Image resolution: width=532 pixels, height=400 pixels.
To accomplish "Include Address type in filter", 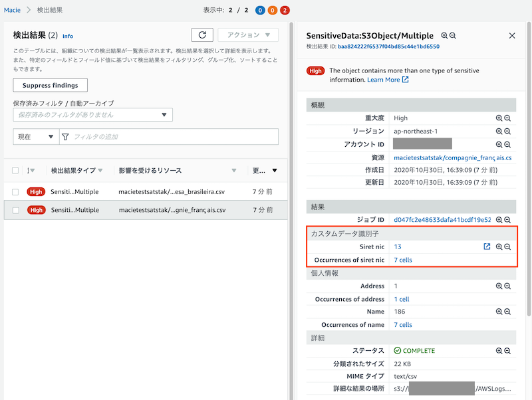I will pyautogui.click(x=499, y=286).
